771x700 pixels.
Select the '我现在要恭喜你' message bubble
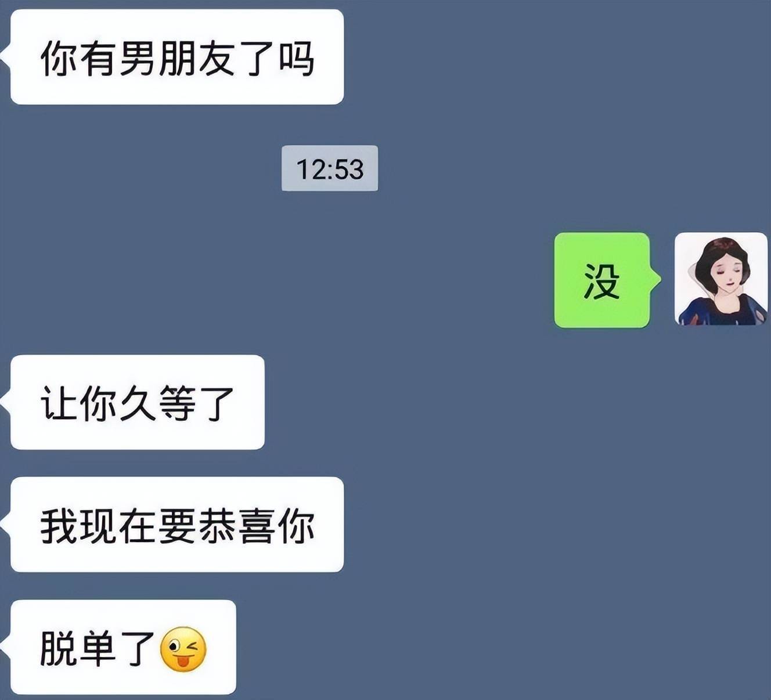[177, 525]
